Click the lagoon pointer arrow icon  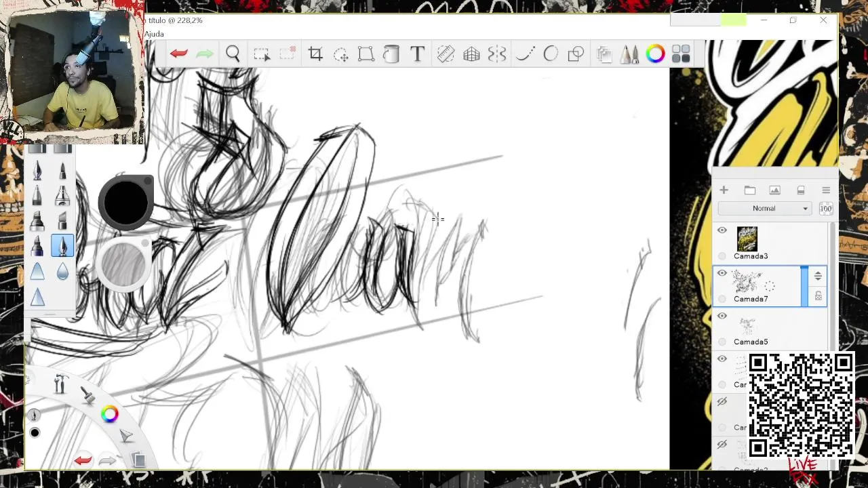pyautogui.click(x=126, y=436)
